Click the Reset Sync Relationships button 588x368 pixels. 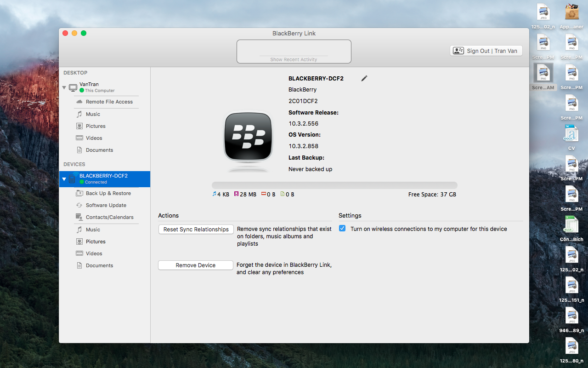coord(196,230)
